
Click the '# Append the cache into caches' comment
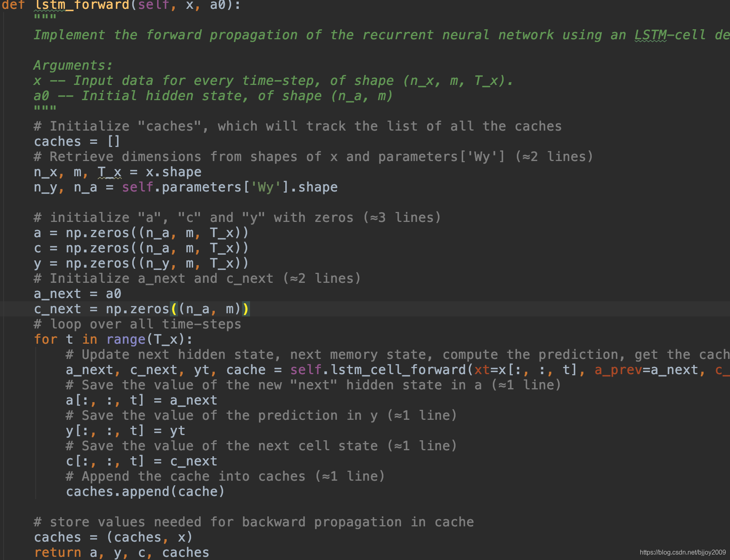click(x=226, y=476)
